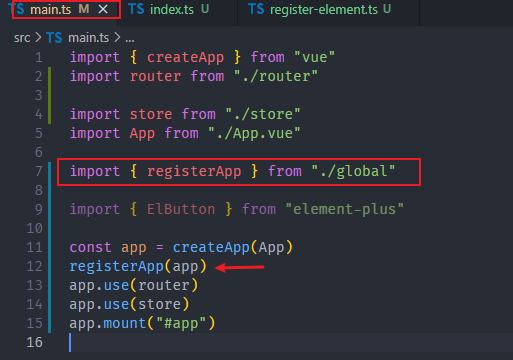Close the main.ts editor tab

click(x=103, y=9)
